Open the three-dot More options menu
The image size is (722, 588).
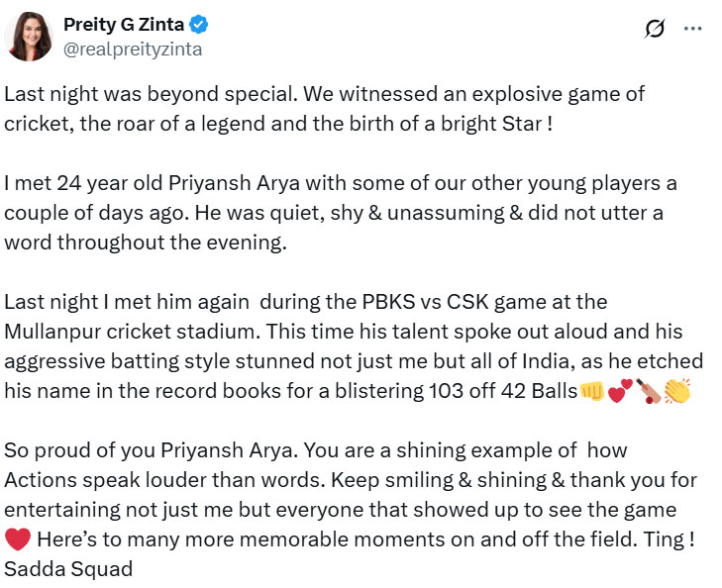pyautogui.click(x=692, y=28)
